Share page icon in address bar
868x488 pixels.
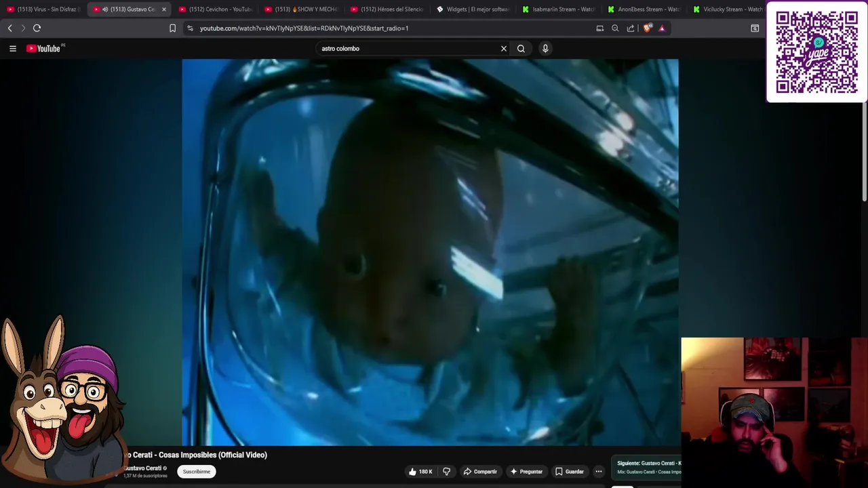[631, 28]
